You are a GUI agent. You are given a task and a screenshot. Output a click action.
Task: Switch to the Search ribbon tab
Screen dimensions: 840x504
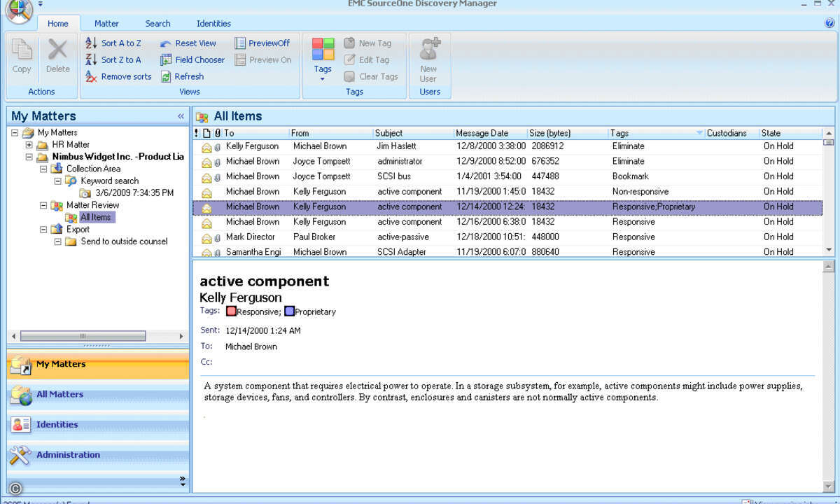pyautogui.click(x=157, y=23)
